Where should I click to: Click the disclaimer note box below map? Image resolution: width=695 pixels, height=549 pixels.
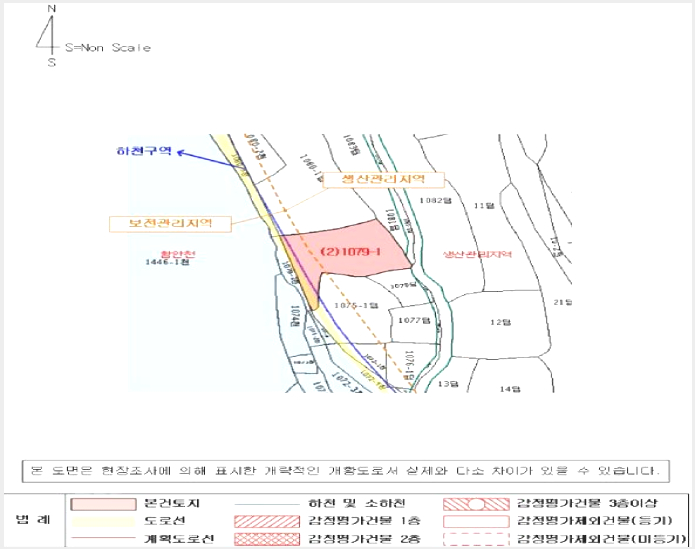pyautogui.click(x=346, y=471)
